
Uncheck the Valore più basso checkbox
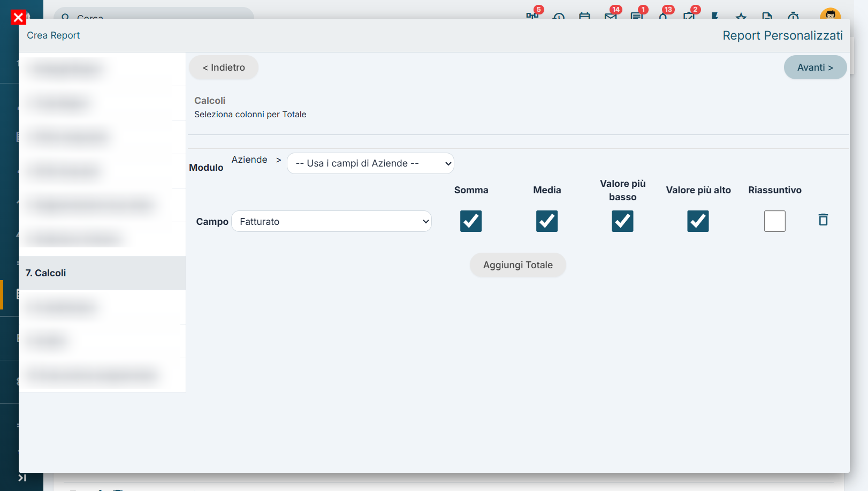[622, 221]
